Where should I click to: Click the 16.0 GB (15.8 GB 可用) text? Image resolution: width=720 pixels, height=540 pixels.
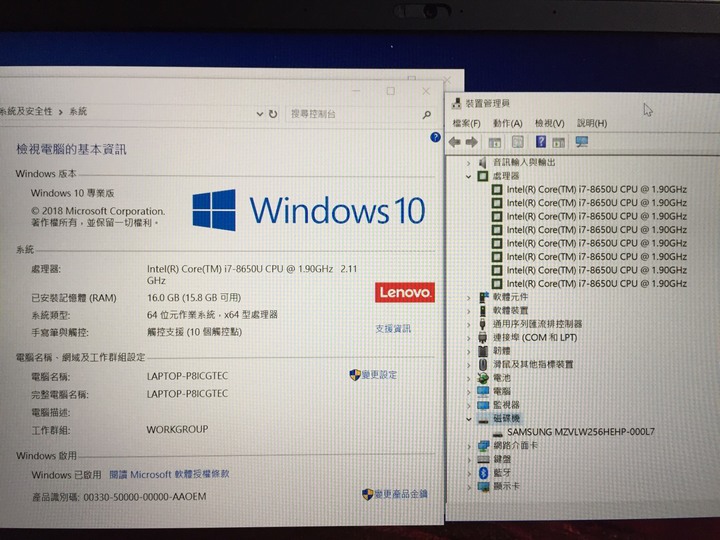pos(194,298)
